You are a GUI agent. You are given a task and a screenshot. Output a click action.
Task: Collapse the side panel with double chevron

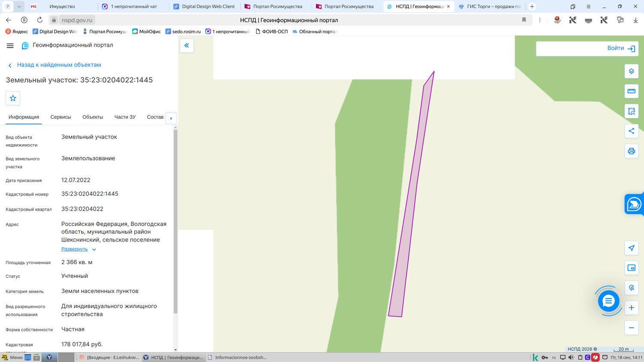pyautogui.click(x=187, y=45)
